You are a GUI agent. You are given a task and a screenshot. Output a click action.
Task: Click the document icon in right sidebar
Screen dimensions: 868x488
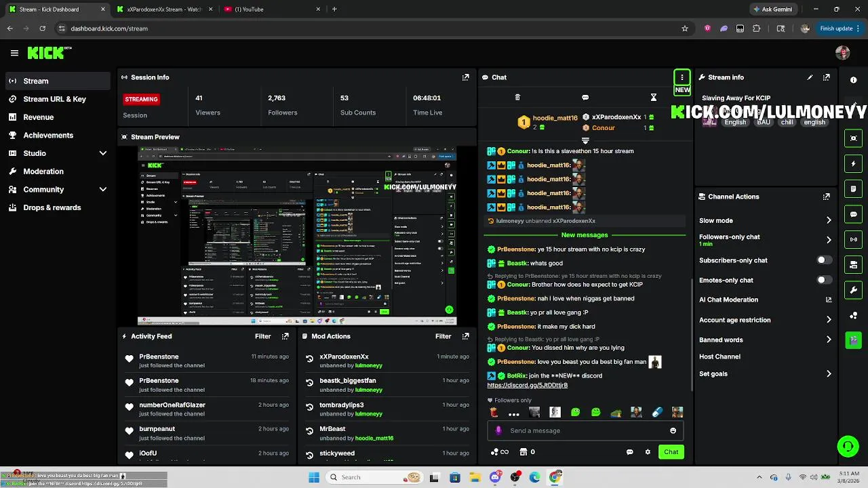[853, 189]
